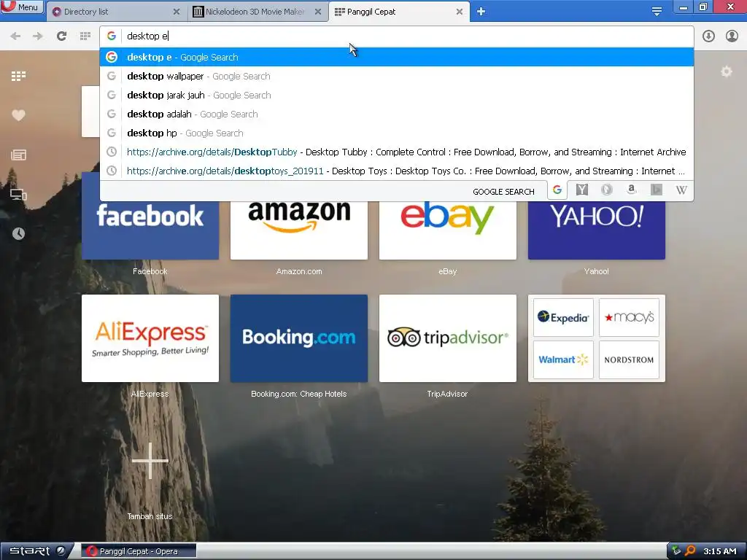Open the user account icon
Image resolution: width=747 pixels, height=560 pixels.
(x=732, y=36)
